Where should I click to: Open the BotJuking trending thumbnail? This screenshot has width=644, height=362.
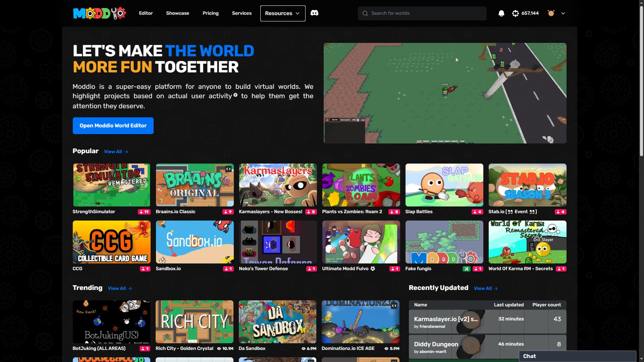pos(112,322)
